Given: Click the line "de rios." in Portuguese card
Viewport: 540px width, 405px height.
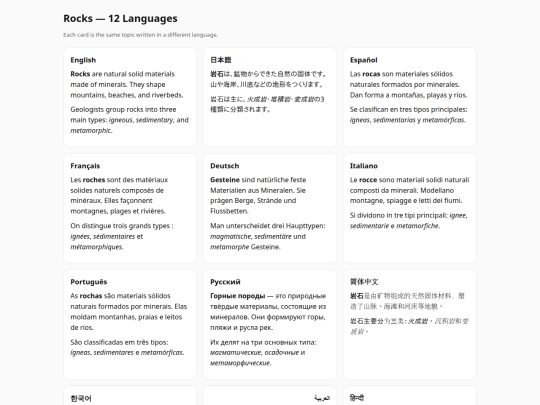Looking at the screenshot, I should pyautogui.click(x=82, y=328).
